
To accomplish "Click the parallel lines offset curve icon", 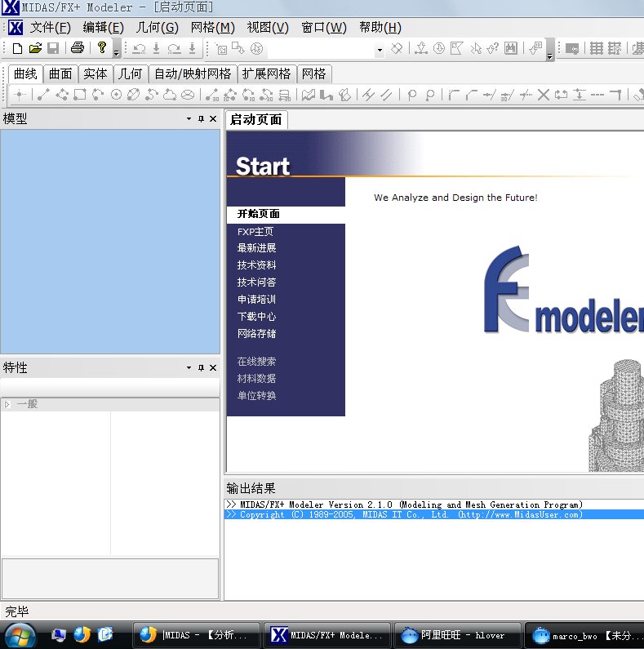I will click(x=386, y=95).
